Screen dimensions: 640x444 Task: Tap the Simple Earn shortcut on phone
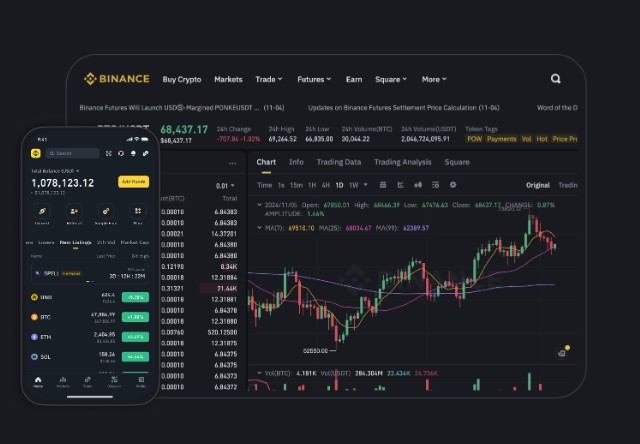[106, 211]
